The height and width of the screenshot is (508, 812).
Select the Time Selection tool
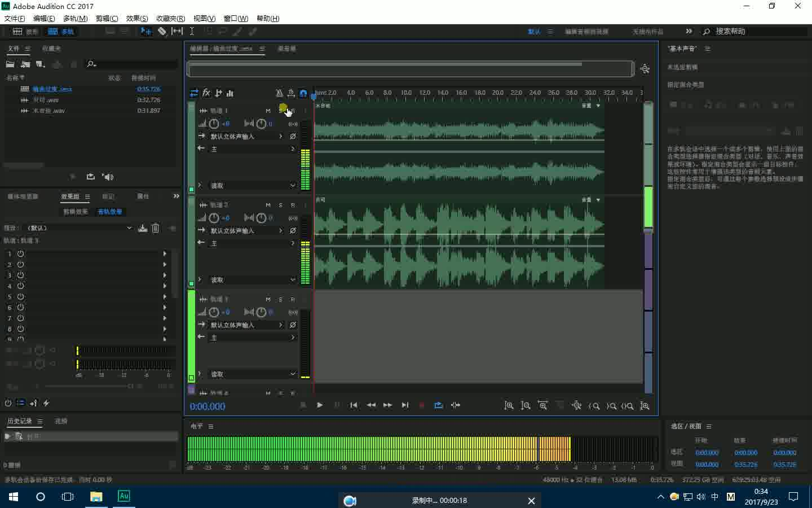pos(192,32)
